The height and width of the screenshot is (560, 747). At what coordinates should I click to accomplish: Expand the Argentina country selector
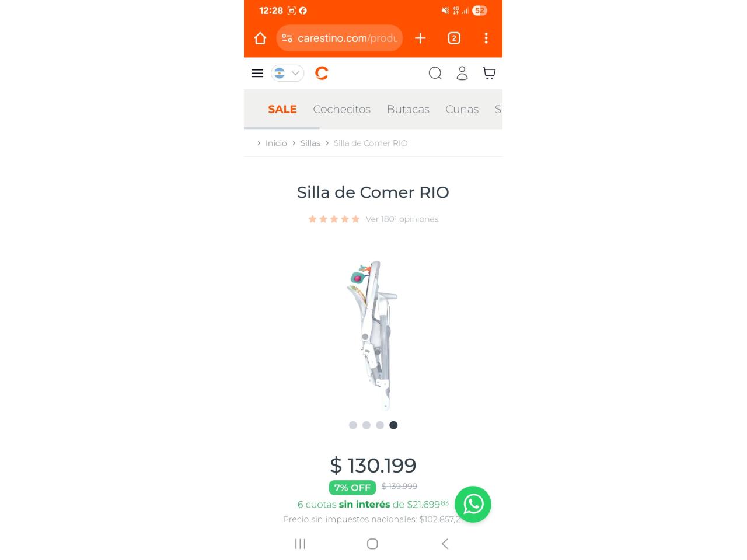pos(288,73)
